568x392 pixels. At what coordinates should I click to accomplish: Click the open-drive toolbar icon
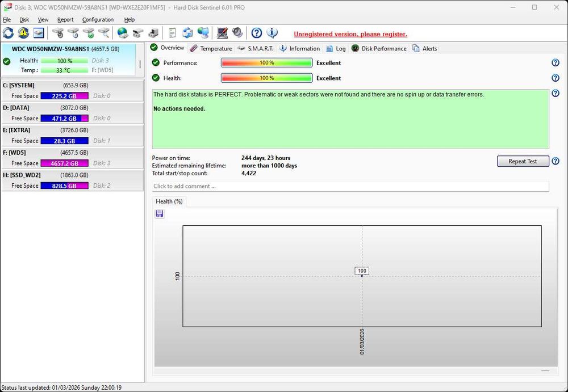click(x=137, y=33)
